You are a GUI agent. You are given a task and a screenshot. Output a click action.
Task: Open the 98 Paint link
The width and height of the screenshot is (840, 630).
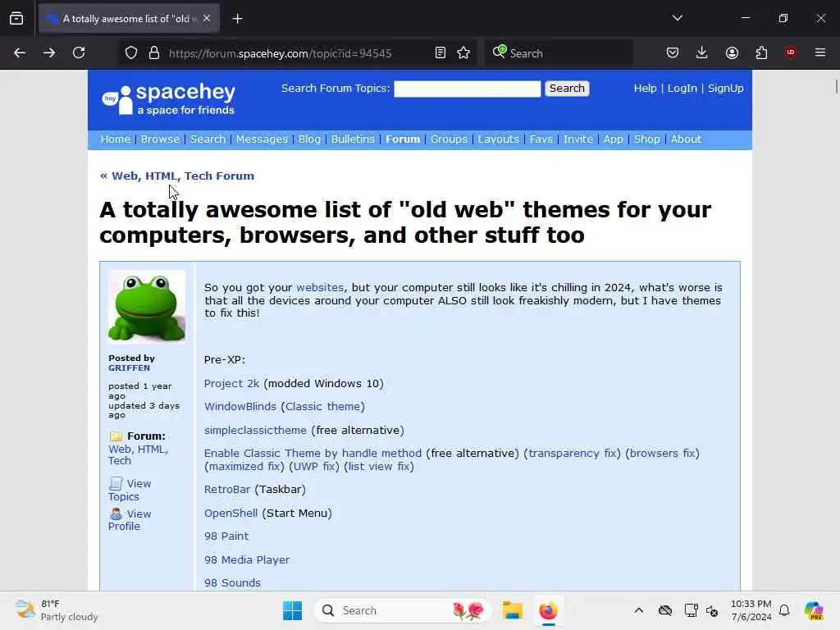(x=226, y=536)
